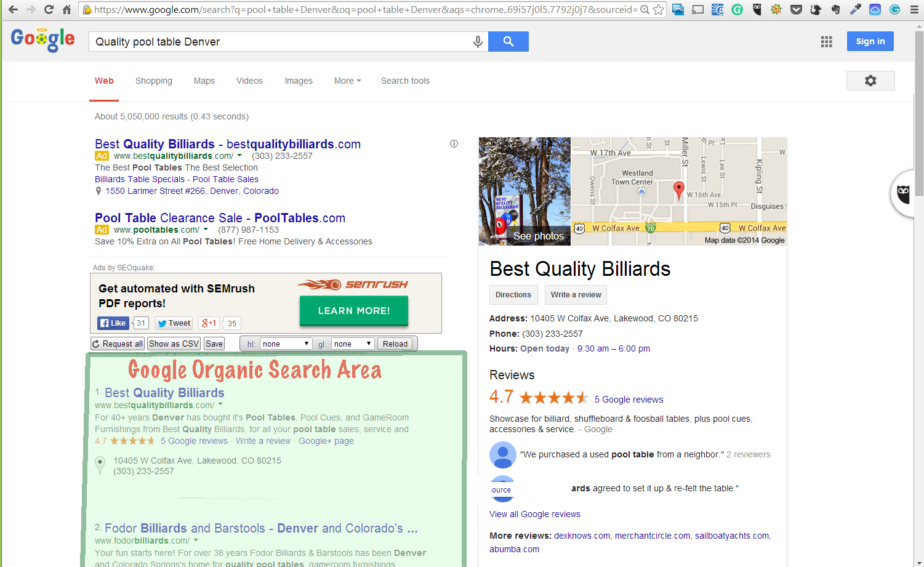Open Billiards Table Specials ad sitelink
The height and width of the screenshot is (567, 924).
(x=140, y=179)
